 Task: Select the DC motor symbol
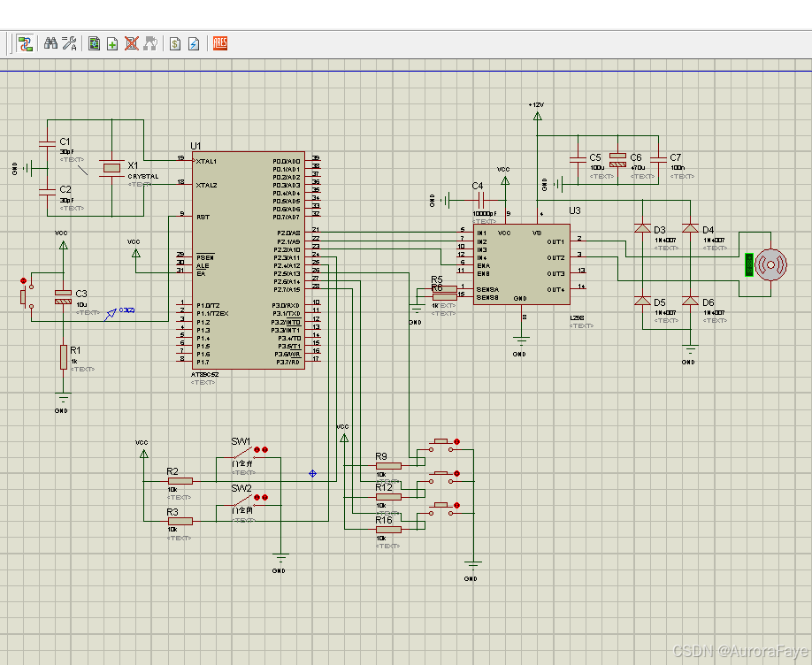[770, 264]
